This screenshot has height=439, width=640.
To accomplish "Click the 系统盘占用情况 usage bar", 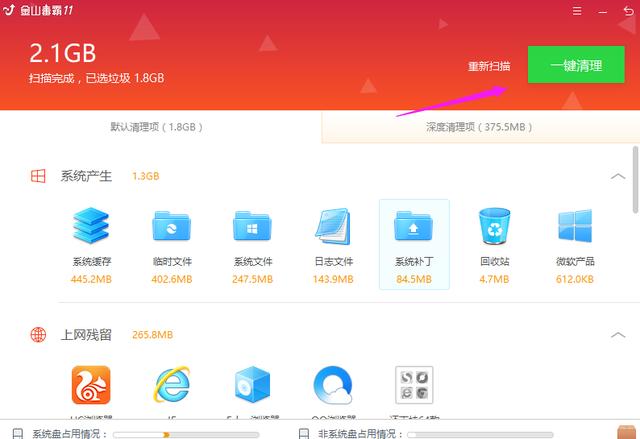I will click(186, 435).
